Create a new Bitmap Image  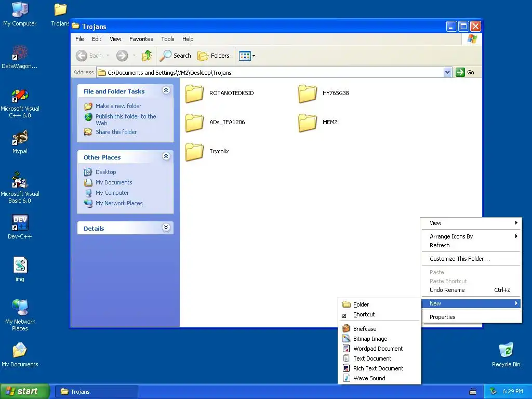380,339
